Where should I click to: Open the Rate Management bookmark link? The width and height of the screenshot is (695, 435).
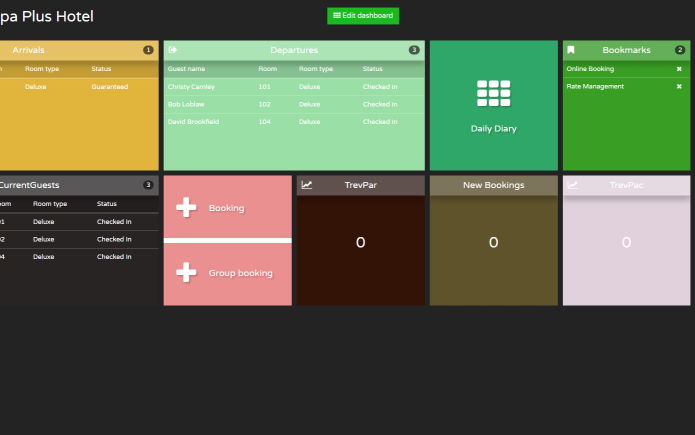(595, 86)
